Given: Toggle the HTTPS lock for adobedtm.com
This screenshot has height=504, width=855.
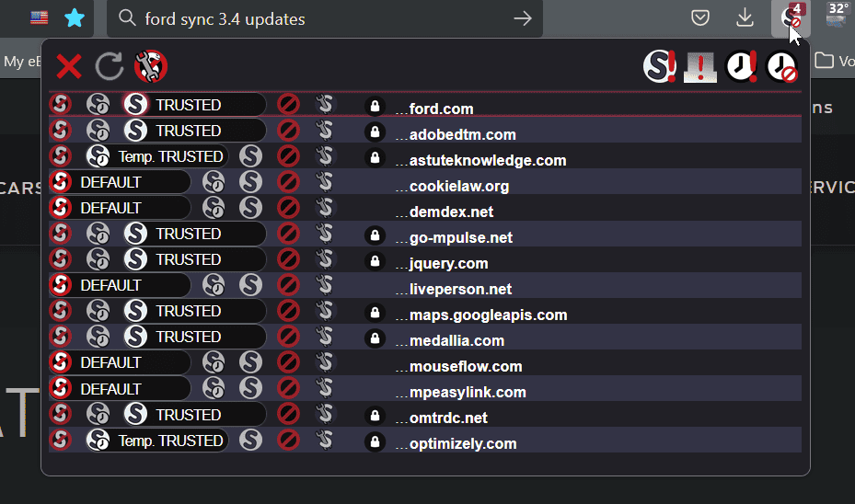Looking at the screenshot, I should pyautogui.click(x=375, y=132).
